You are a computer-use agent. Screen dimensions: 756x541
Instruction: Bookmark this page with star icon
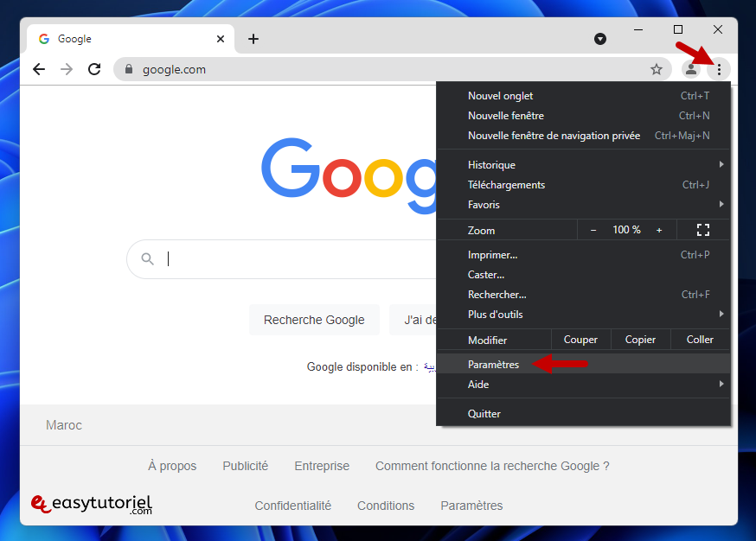coord(657,69)
